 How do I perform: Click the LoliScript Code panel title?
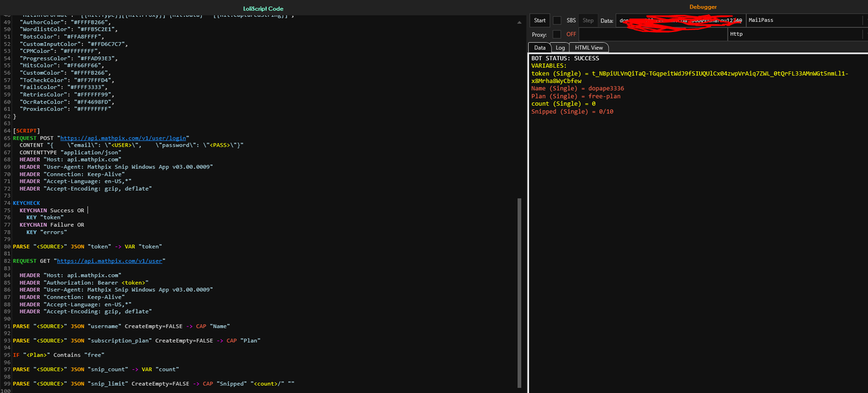(x=263, y=7)
